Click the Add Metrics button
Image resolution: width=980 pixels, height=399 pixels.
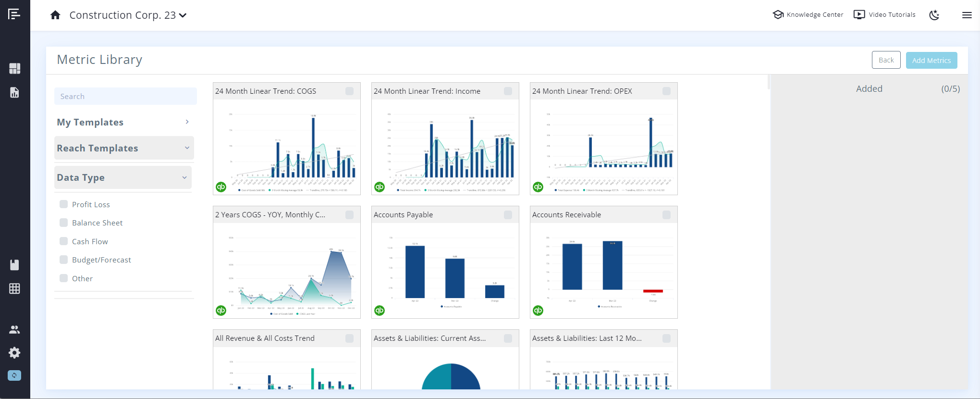coord(931,60)
